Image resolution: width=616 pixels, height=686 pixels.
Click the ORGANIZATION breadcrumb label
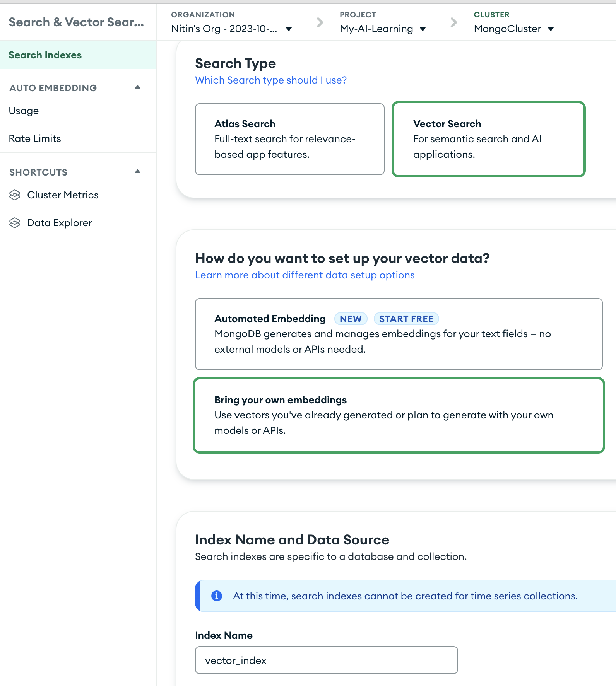coord(203,15)
